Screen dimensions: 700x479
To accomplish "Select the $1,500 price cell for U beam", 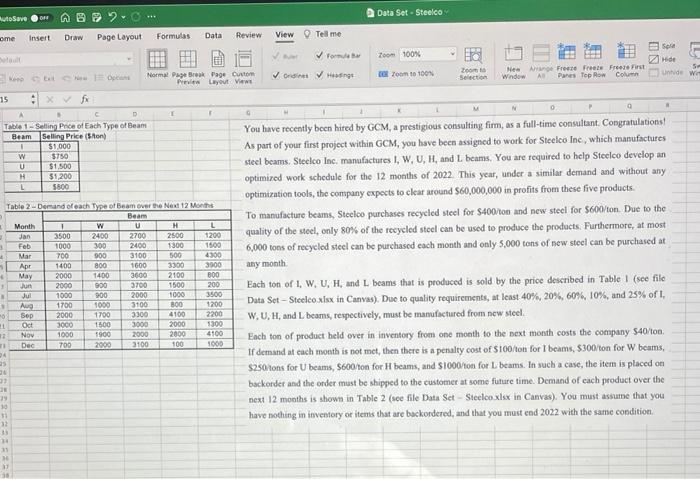I will click(60, 167).
